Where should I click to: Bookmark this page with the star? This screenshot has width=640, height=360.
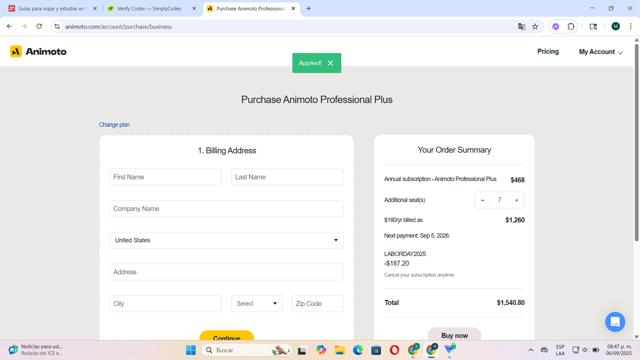(x=535, y=27)
